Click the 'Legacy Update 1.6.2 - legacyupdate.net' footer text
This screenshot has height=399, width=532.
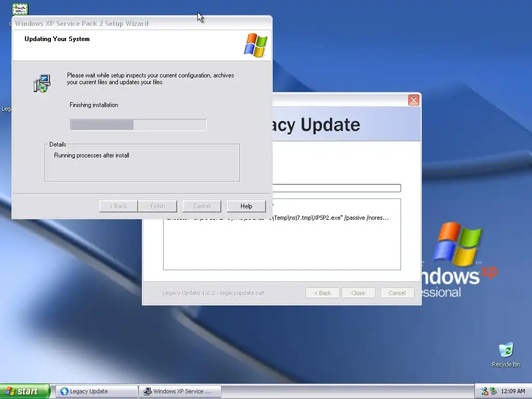214,293
